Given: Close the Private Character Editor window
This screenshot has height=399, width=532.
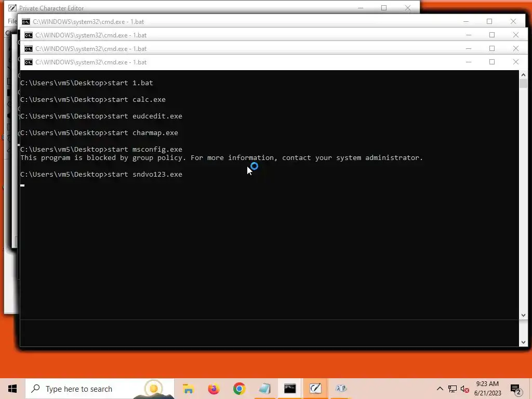Looking at the screenshot, I should (408, 8).
